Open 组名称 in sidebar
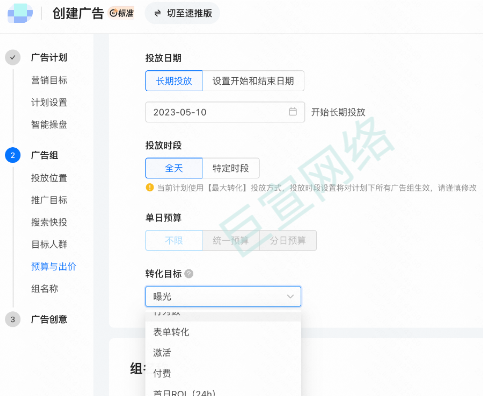The width and height of the screenshot is (483, 396). click(x=45, y=289)
